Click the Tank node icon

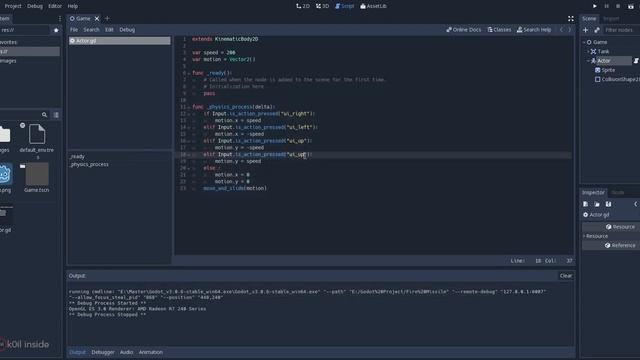(593, 51)
